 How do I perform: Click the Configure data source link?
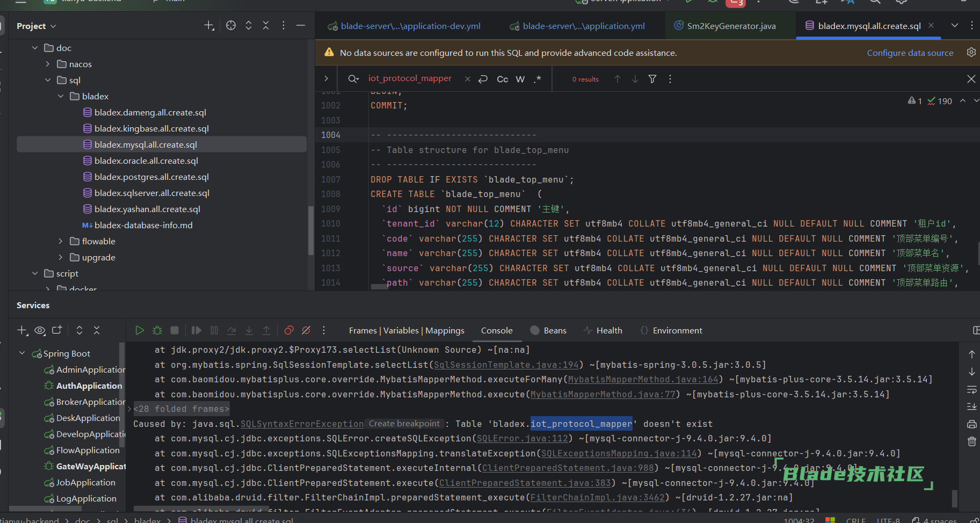[x=910, y=53]
